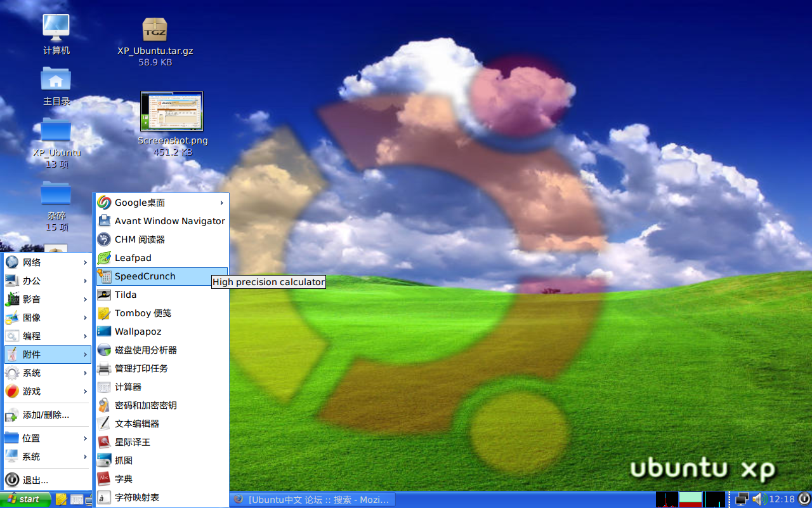Expand the 影音 submenu arrow
Screen dimensions: 812x508
pyautogui.click(x=85, y=299)
